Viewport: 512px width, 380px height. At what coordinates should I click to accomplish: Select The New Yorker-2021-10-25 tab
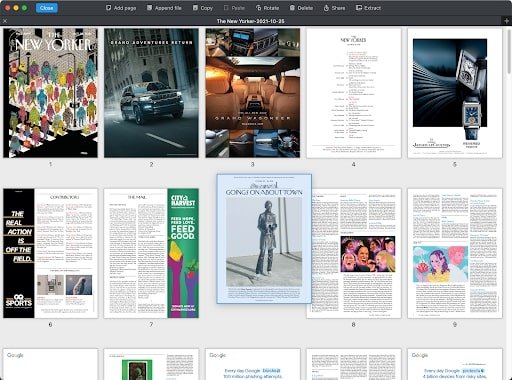tap(251, 21)
